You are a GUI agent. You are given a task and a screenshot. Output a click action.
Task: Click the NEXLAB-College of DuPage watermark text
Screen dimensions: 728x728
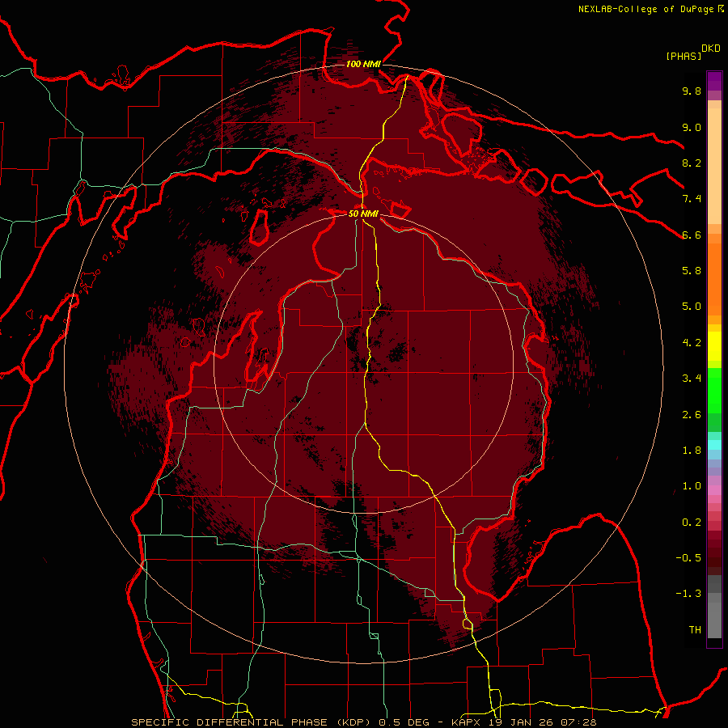pos(645,9)
